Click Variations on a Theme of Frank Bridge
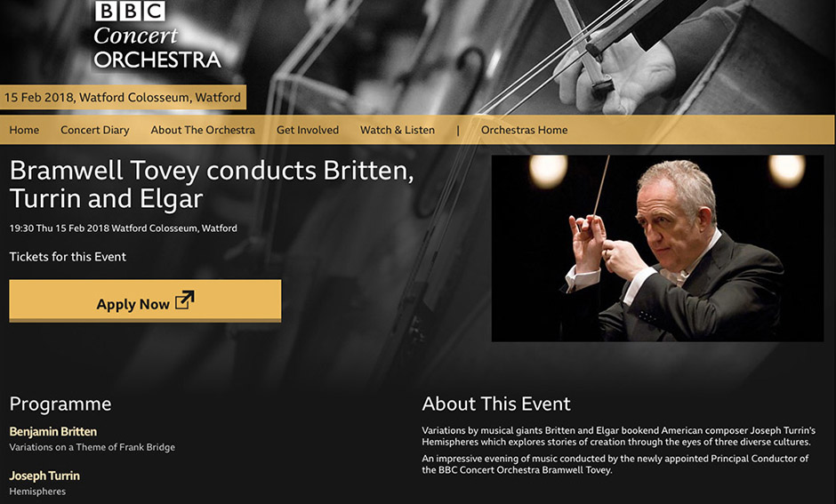Image resolution: width=836 pixels, height=504 pixels. click(92, 447)
